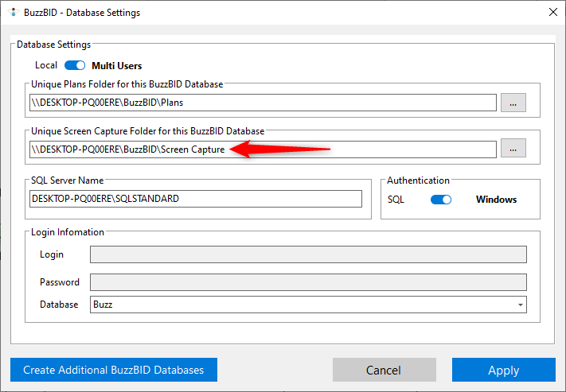Click the Local label beside the switch
566x392 pixels.
click(x=46, y=65)
